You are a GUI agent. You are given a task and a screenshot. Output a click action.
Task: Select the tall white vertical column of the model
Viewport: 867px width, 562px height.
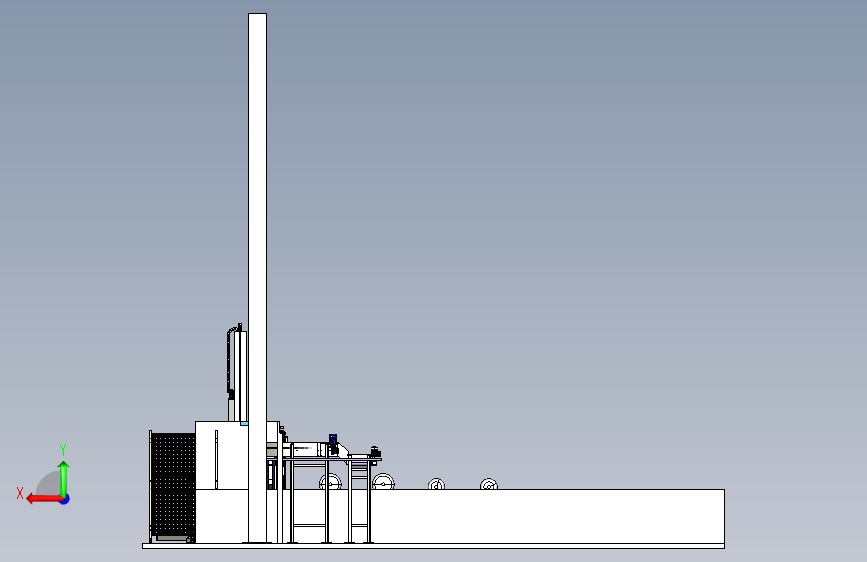pyautogui.click(x=257, y=277)
